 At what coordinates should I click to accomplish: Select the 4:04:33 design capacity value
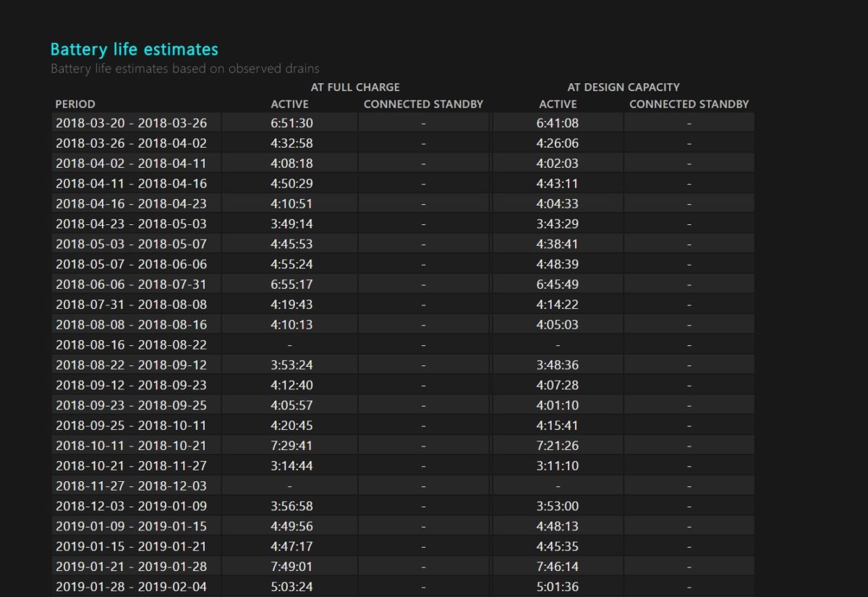tap(558, 204)
